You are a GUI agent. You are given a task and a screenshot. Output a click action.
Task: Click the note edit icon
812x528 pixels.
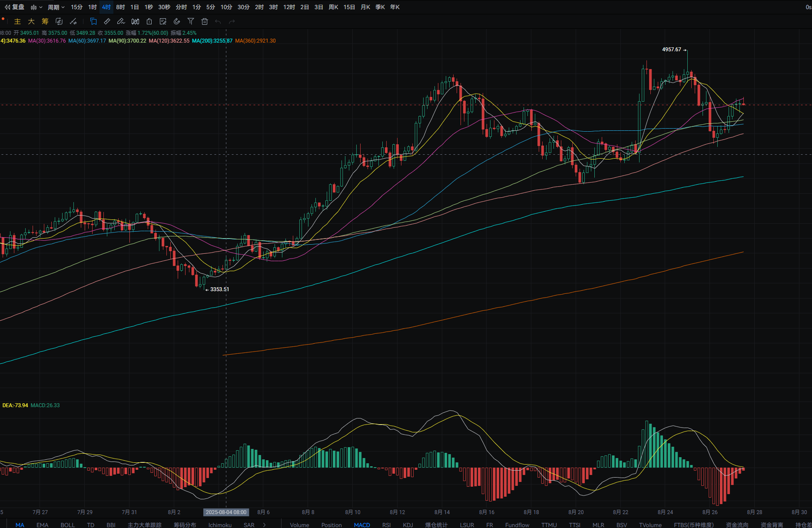click(163, 21)
